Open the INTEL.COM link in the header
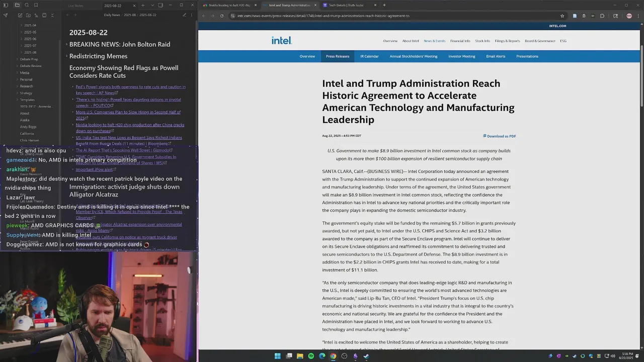This screenshot has width=644, height=362. click(x=557, y=26)
